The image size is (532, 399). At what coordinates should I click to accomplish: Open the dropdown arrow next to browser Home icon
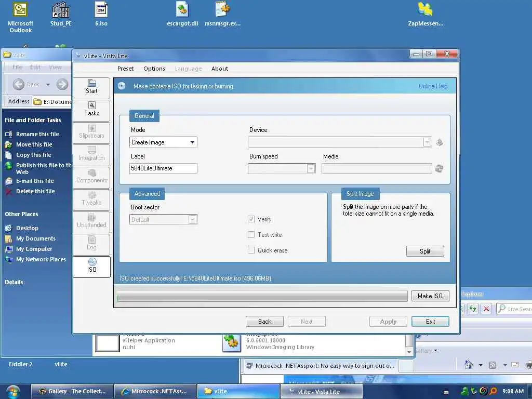tap(481, 365)
